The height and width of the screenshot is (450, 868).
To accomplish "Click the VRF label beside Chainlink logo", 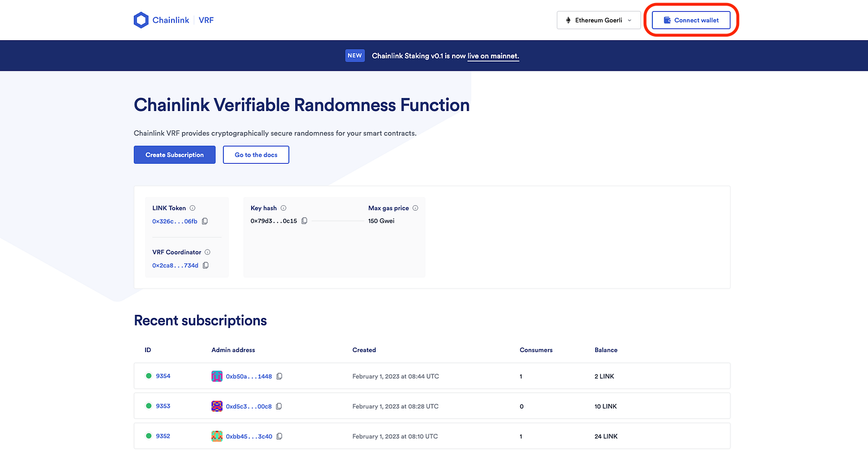I will tap(206, 20).
